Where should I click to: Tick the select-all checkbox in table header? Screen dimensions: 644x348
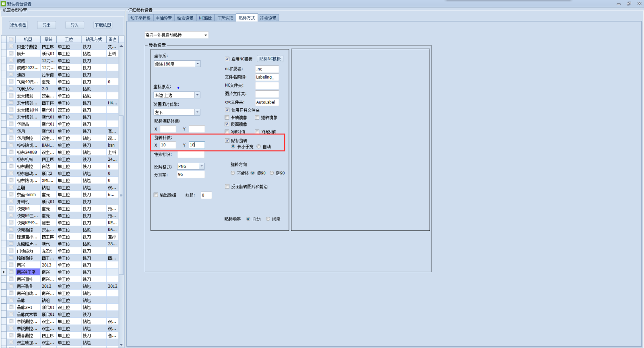pos(11,39)
